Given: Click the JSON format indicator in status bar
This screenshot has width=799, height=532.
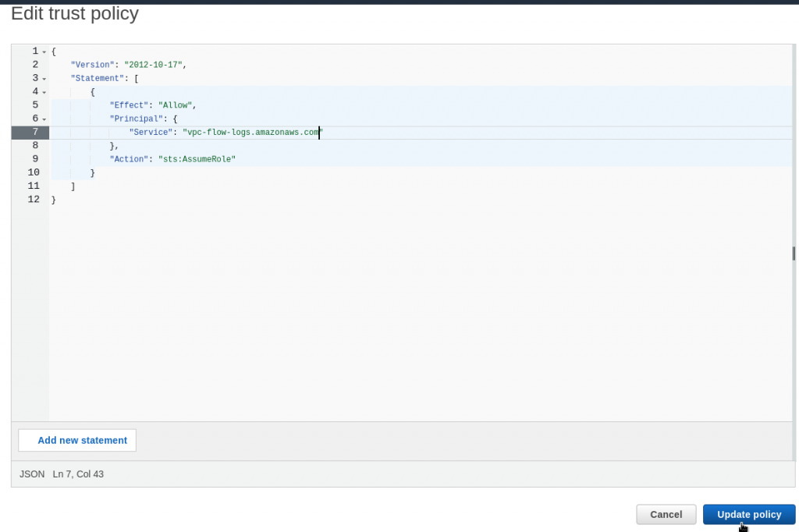Looking at the screenshot, I should 31,473.
